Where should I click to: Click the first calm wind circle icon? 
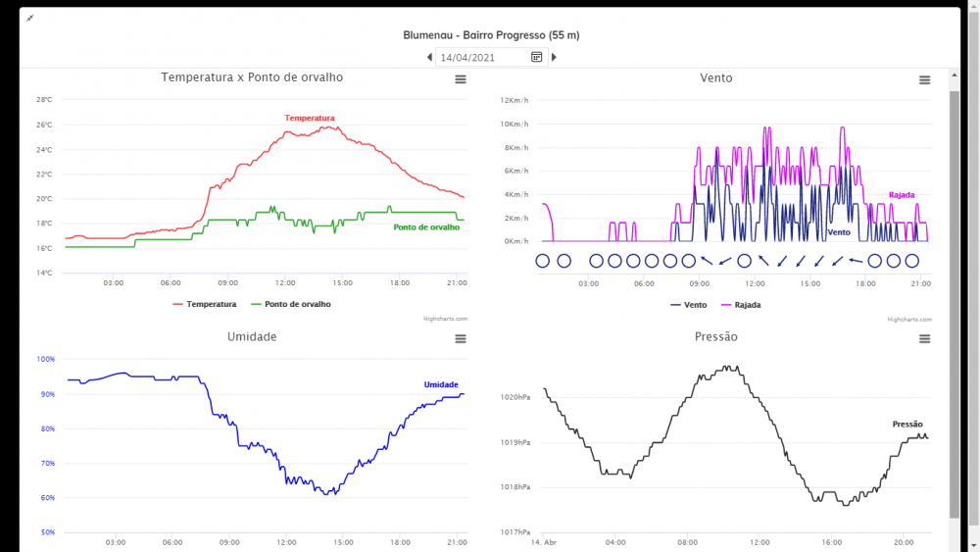point(543,261)
